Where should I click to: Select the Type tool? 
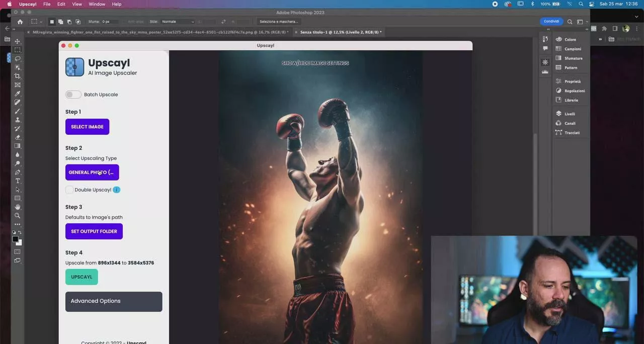point(18,181)
